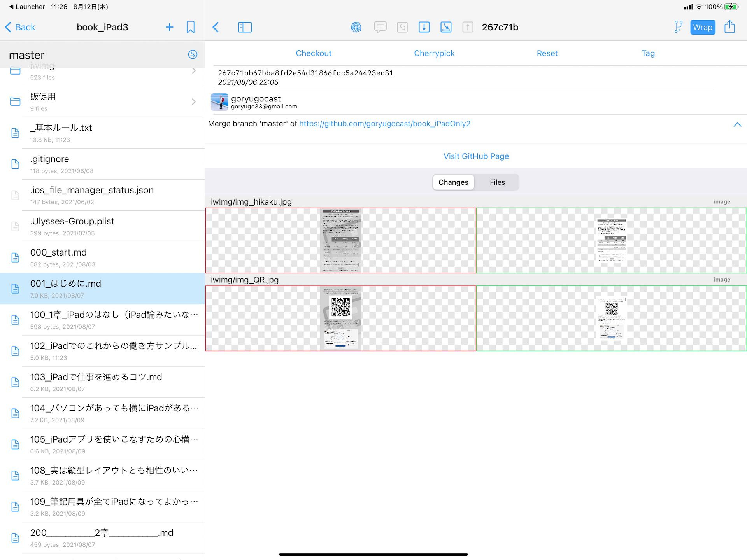Open new version of img_hikaku.jpg thumbnail
Screen dimensions: 747x560
611,240
